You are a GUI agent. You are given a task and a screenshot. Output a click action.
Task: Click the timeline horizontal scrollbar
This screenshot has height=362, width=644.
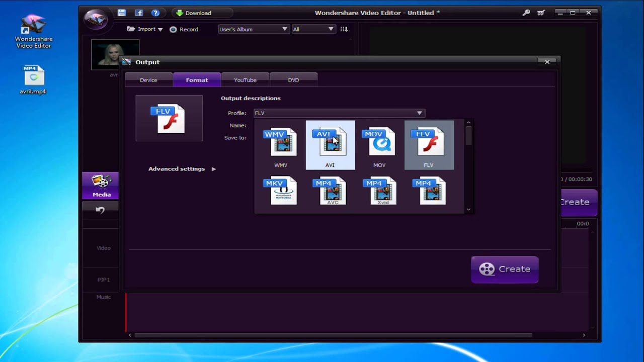coord(333,335)
